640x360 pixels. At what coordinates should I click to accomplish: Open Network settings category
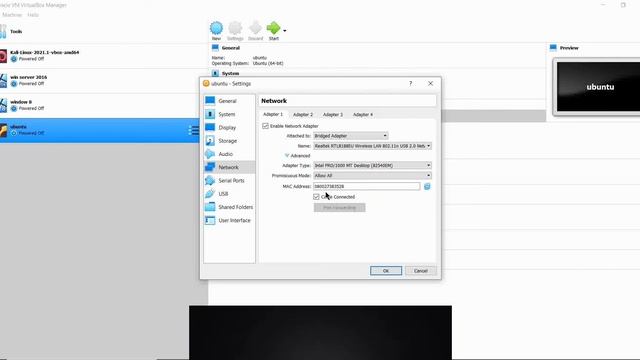pyautogui.click(x=229, y=167)
